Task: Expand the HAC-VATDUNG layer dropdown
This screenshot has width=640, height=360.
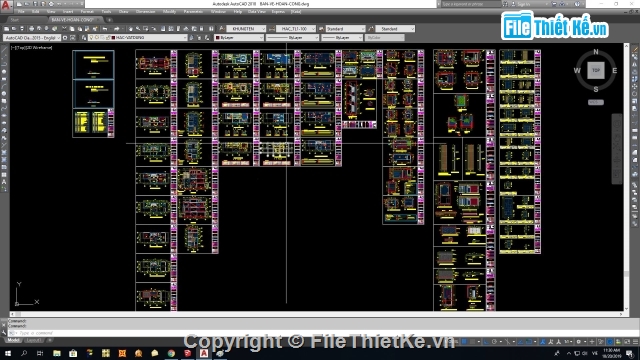Action: pos(149,38)
